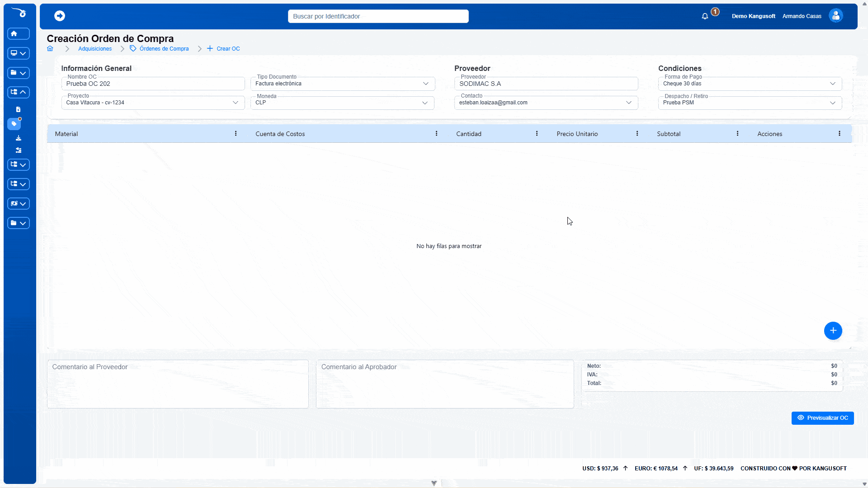868x488 pixels.
Task: Open notifications via the bell icon
Action: [705, 16]
